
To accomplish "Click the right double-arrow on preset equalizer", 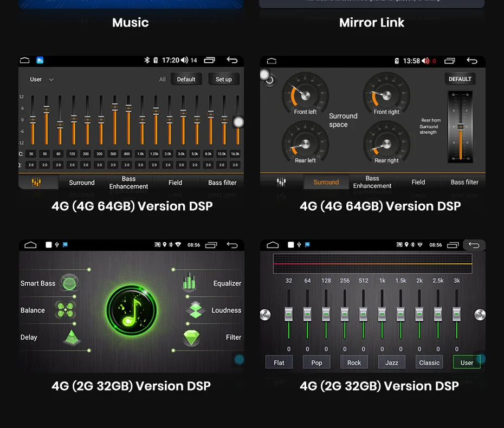I will point(480,315).
